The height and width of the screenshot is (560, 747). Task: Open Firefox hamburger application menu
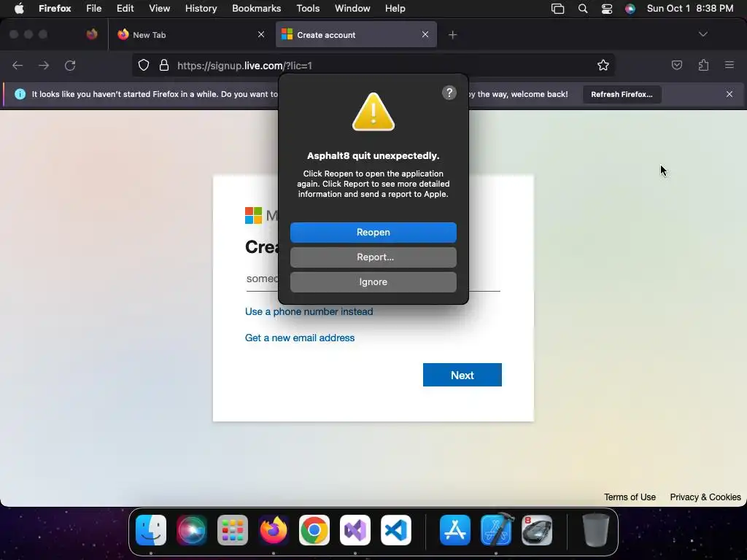tap(729, 65)
